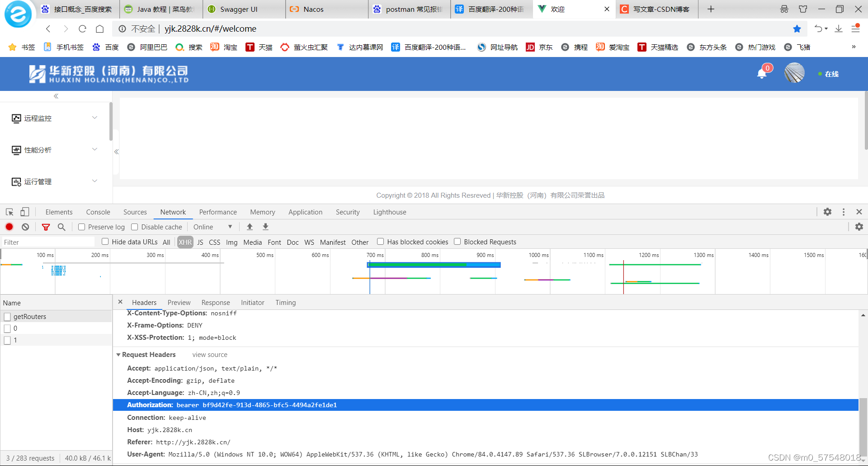Open DevTools settings gear
The width and height of the screenshot is (868, 466).
click(x=827, y=212)
